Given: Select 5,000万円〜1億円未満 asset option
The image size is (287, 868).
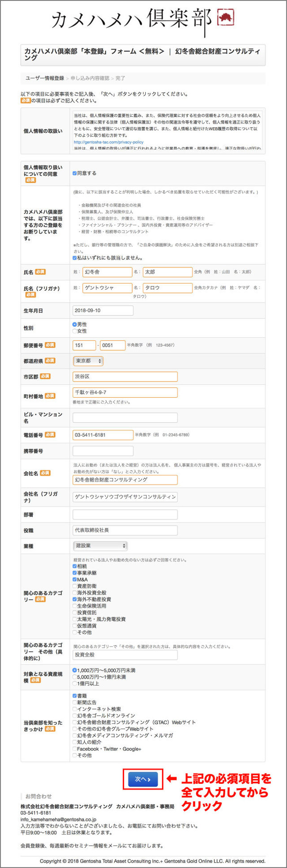Looking at the screenshot, I should point(74,677).
